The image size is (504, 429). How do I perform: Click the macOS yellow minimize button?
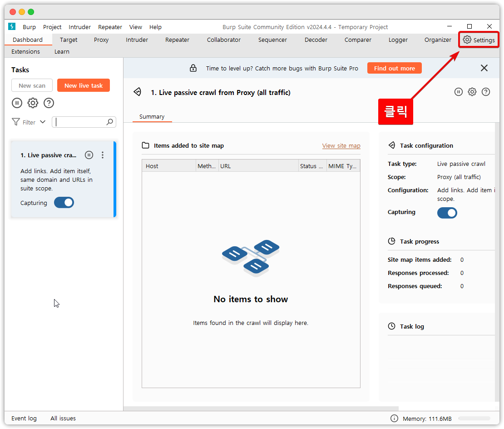[22, 12]
